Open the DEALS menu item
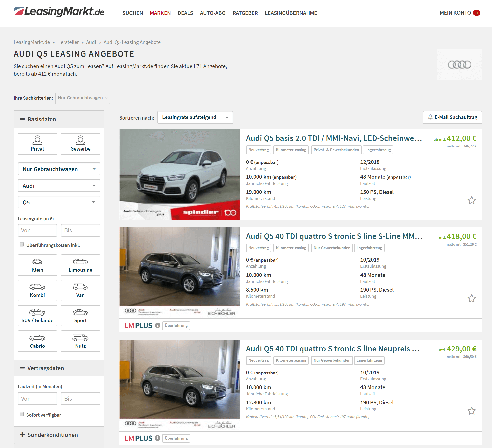The height and width of the screenshot is (448, 492). 185,13
